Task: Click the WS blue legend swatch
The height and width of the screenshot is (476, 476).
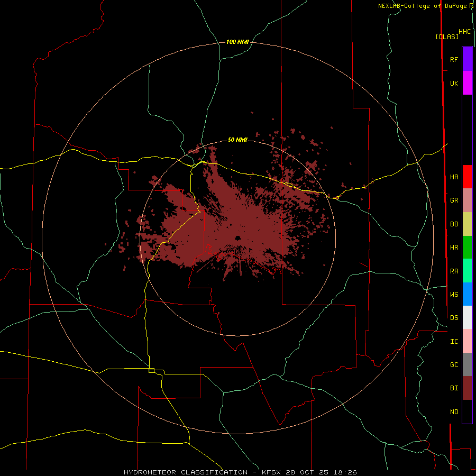Action: [467, 294]
